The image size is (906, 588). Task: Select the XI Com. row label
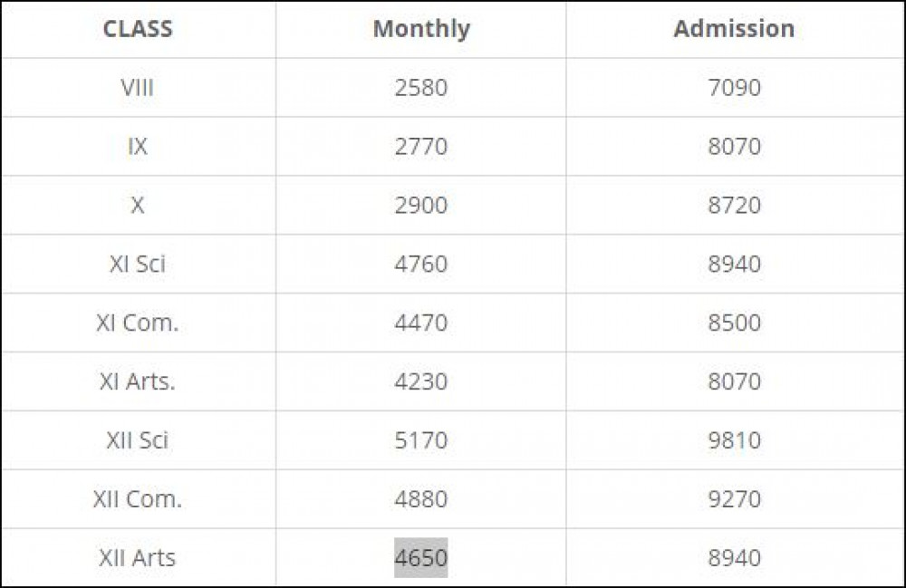(138, 323)
